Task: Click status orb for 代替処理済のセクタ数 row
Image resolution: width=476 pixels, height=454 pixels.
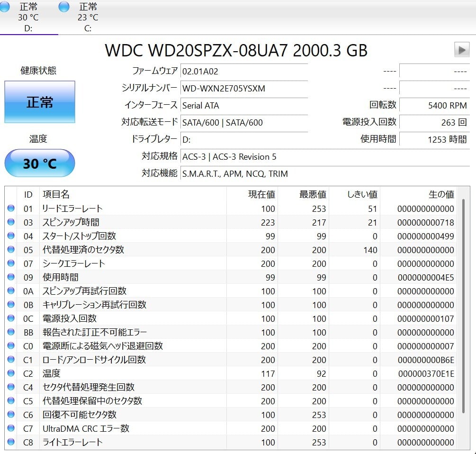Action: point(11,250)
